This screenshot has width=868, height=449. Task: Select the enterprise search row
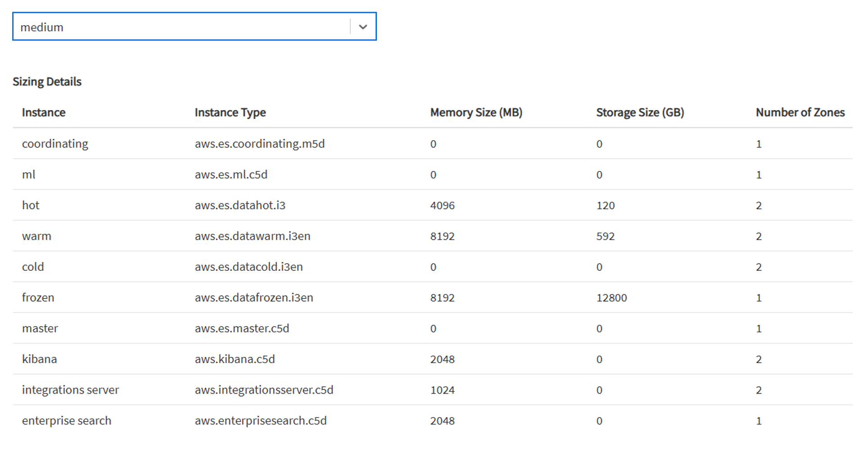point(67,421)
